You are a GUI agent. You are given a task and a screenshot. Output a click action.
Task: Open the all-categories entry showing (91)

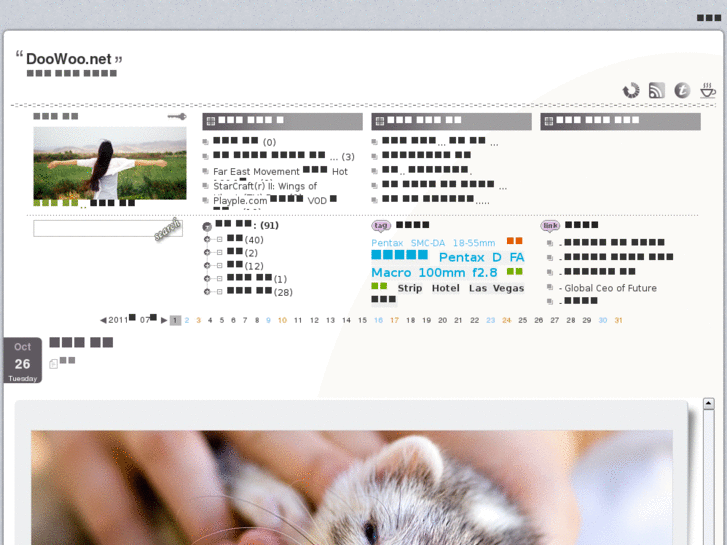click(x=247, y=225)
